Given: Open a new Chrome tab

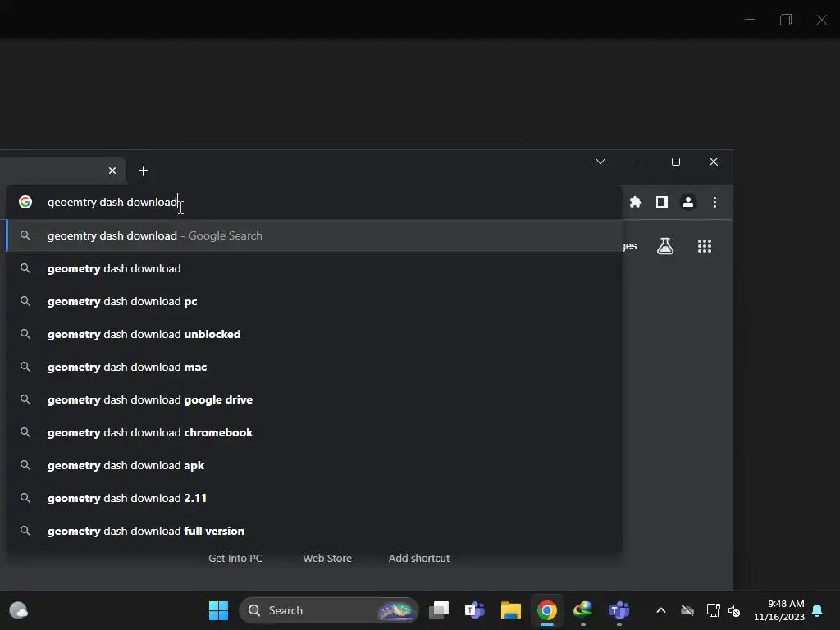Looking at the screenshot, I should coord(143,171).
